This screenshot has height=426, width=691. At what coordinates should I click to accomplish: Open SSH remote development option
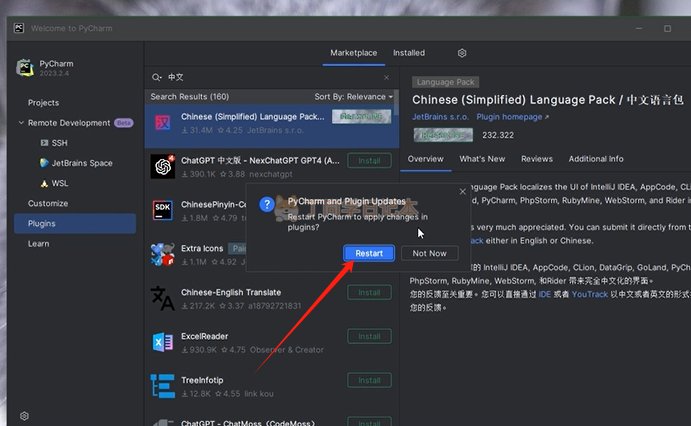[59, 143]
